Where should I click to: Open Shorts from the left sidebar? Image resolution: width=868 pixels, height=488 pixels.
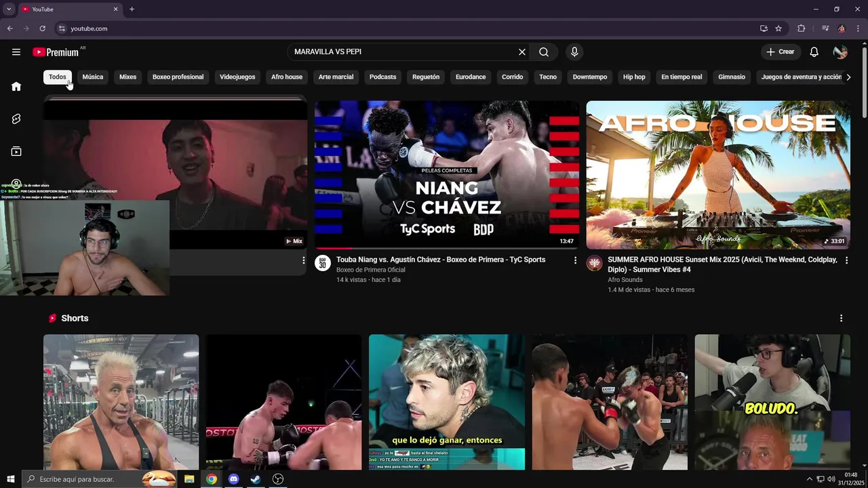click(16, 119)
